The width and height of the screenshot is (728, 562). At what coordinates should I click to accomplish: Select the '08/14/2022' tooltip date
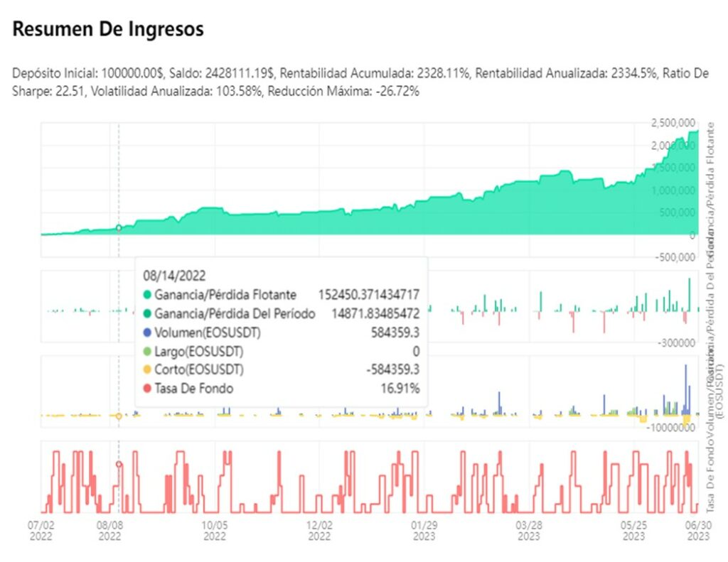point(174,276)
